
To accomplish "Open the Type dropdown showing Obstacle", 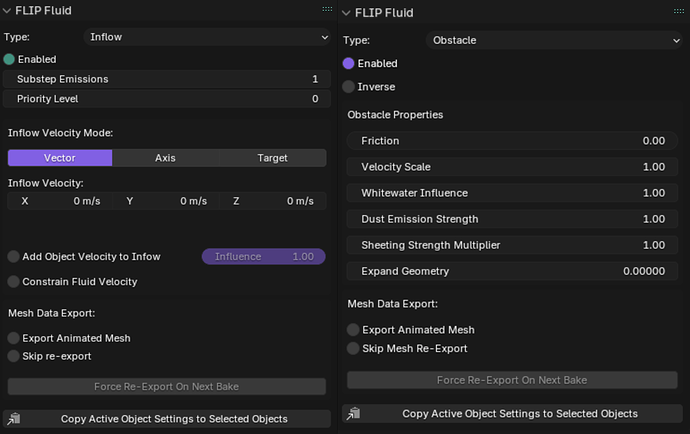I will pyautogui.click(x=554, y=40).
